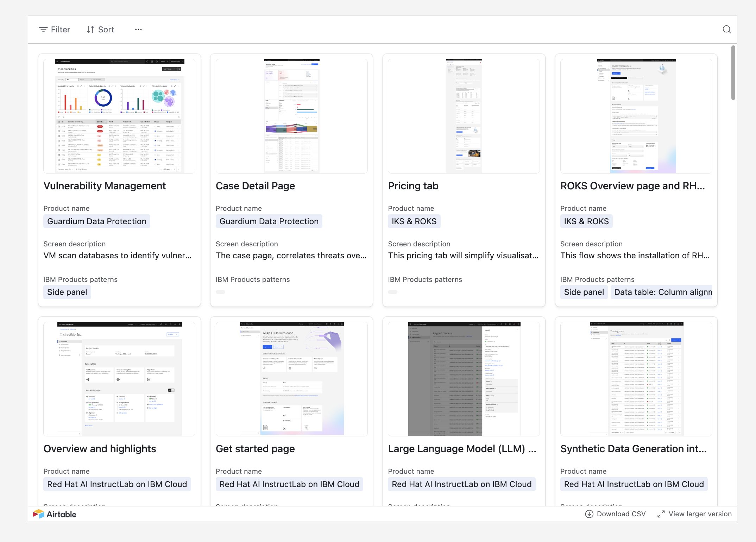
Task: Click the Case Detail Page card title
Action: point(255,186)
